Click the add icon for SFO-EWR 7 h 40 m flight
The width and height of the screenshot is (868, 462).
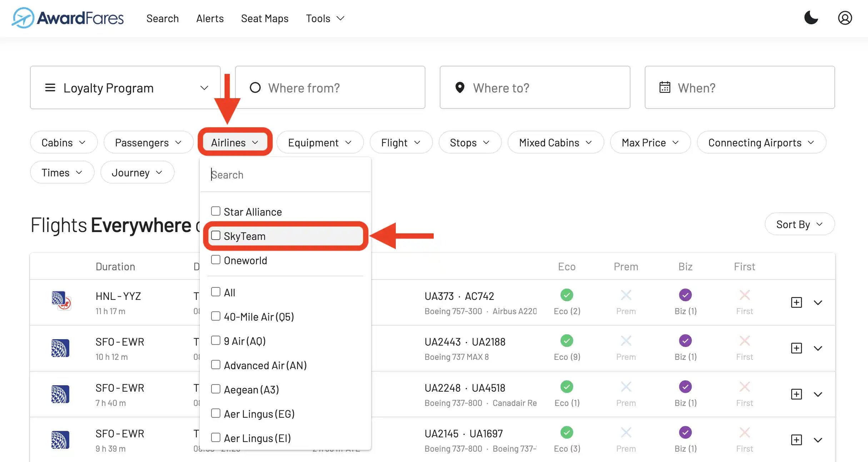coord(796,394)
